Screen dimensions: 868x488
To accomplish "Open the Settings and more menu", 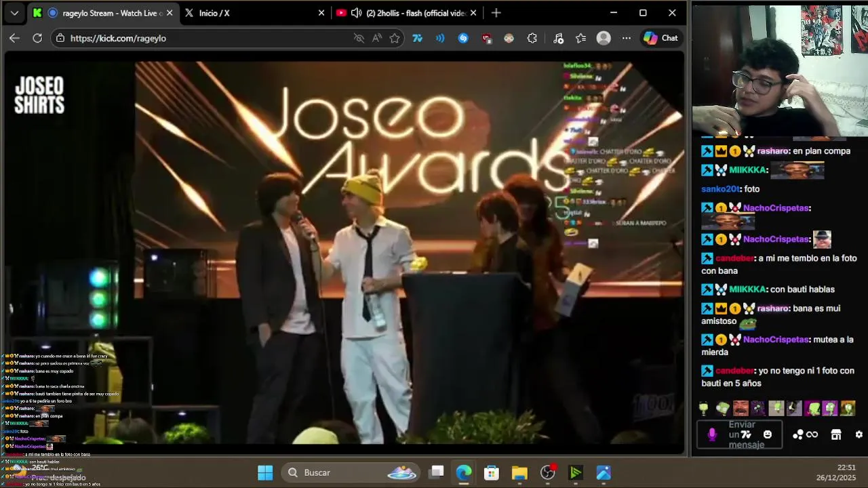I will point(626,38).
